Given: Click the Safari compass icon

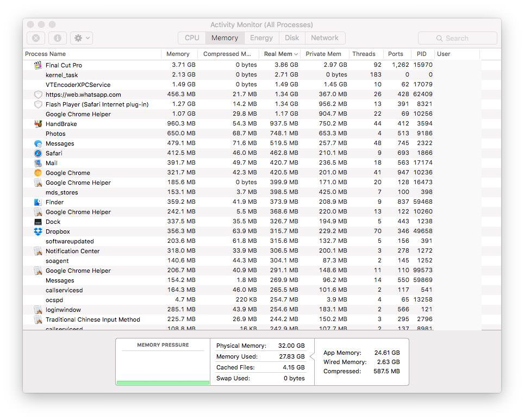Looking at the screenshot, I should (38, 153).
